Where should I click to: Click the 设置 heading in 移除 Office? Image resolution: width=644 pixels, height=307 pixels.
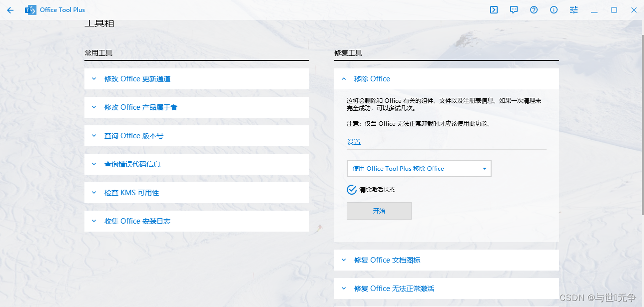[x=354, y=142]
